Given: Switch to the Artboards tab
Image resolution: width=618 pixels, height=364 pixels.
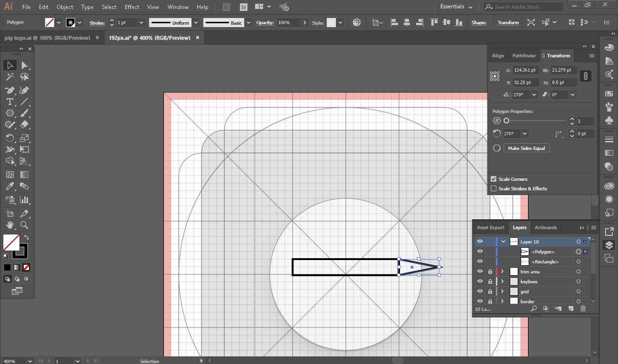Looking at the screenshot, I should (x=545, y=228).
